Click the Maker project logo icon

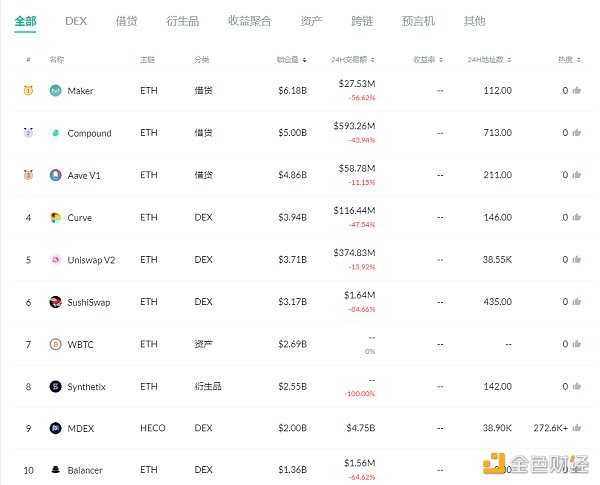(x=56, y=91)
